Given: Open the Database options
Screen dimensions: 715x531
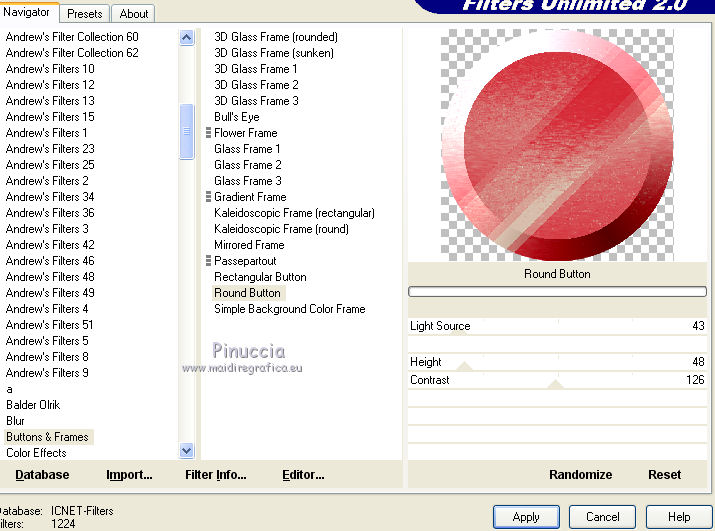Looking at the screenshot, I should [x=42, y=474].
